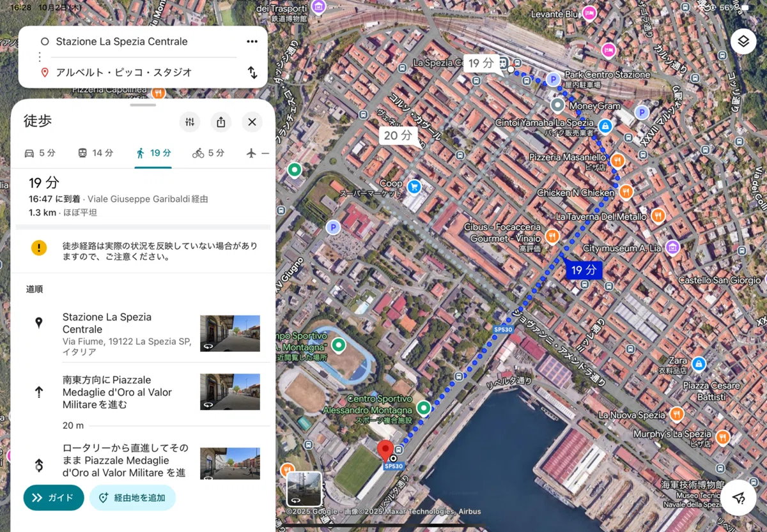Tap the MoneyGram marker icon
The width and height of the screenshot is (767, 532).
[x=558, y=104]
